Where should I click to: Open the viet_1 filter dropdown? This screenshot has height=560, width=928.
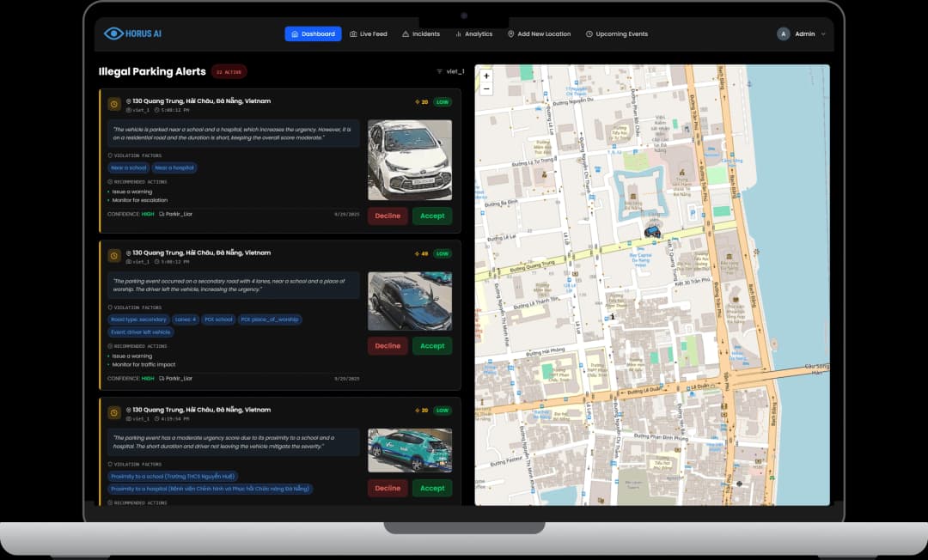coord(450,71)
